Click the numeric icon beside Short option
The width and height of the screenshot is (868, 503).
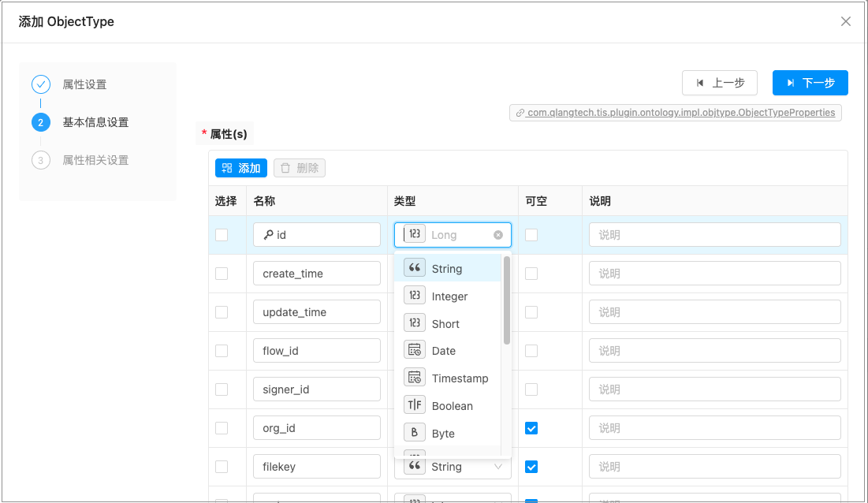click(415, 322)
